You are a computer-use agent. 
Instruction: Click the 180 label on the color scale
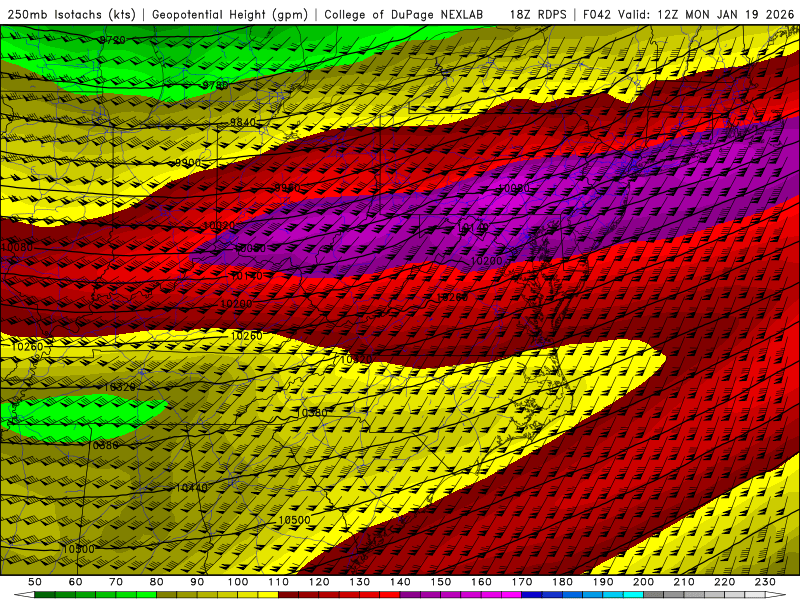(563, 582)
